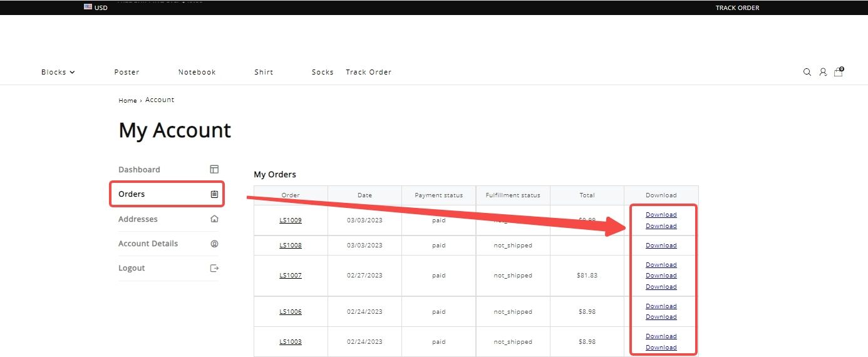Open the user account icon
The image size is (868, 357).
[x=823, y=72]
